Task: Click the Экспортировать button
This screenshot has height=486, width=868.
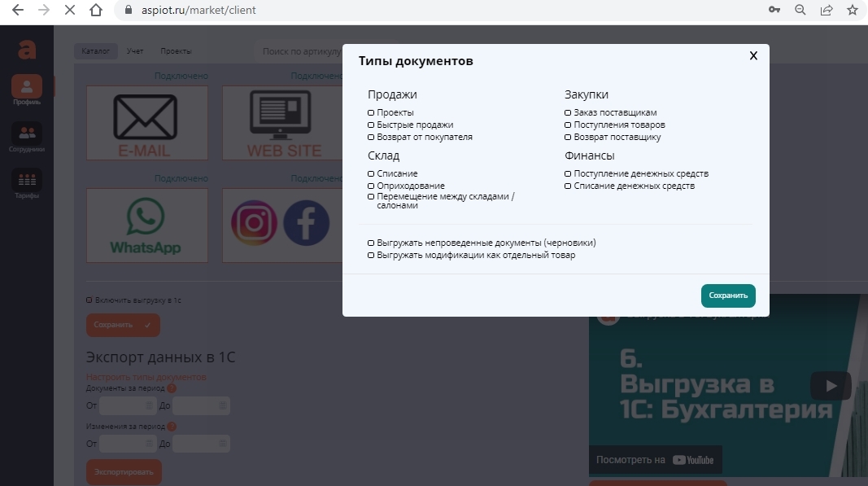Action: [124, 472]
